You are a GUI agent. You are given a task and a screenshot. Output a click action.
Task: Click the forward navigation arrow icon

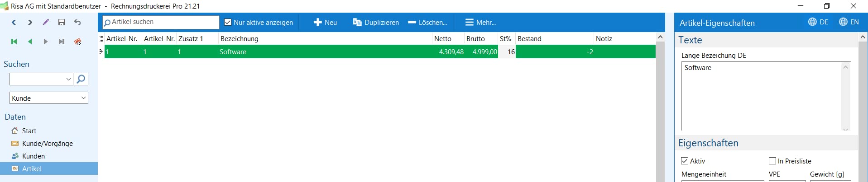click(30, 22)
